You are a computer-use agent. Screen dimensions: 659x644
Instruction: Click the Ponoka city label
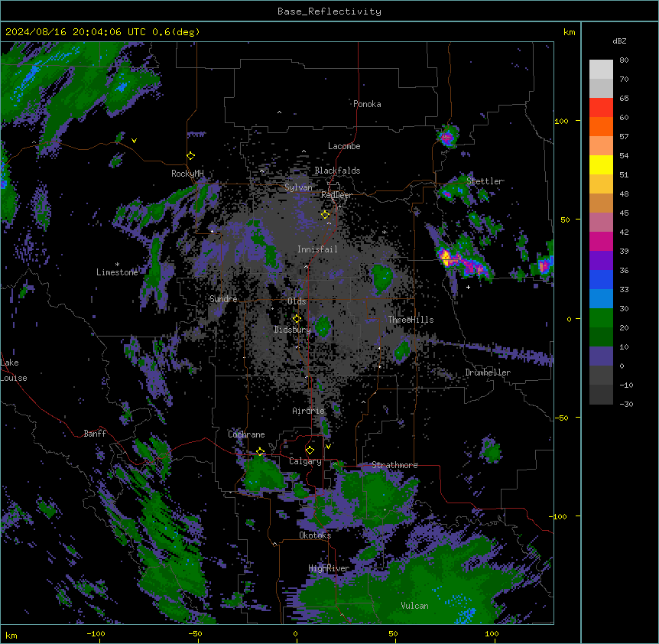[x=367, y=104]
